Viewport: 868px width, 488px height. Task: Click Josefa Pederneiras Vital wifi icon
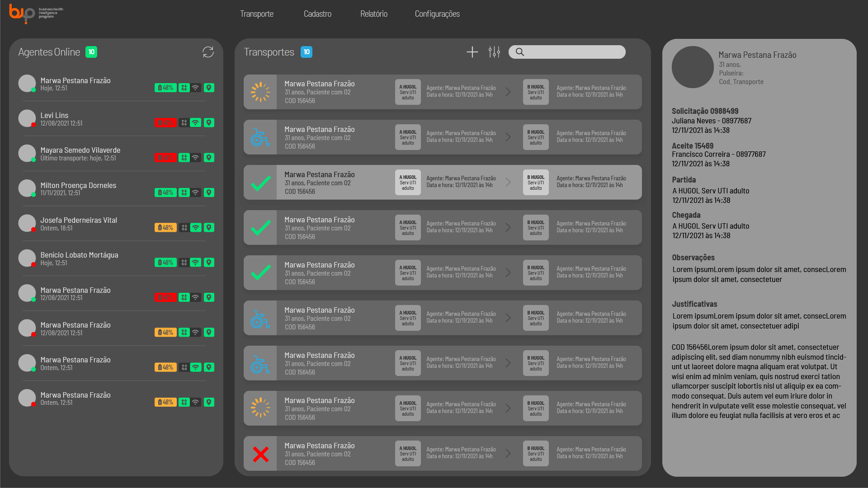point(195,227)
